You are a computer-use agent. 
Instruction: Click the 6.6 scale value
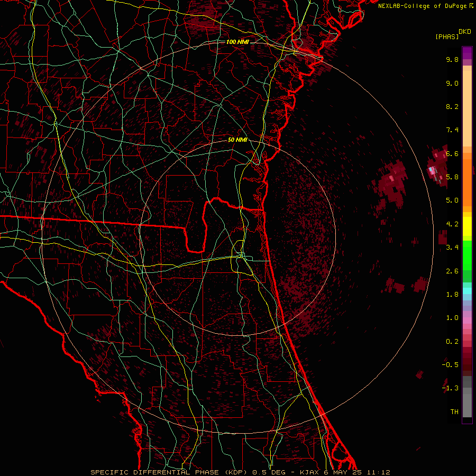tap(452, 153)
